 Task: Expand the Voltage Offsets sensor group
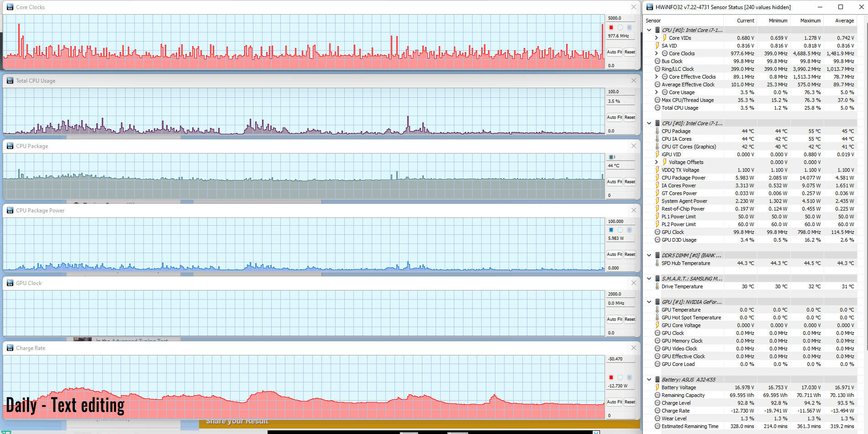pyautogui.click(x=657, y=162)
